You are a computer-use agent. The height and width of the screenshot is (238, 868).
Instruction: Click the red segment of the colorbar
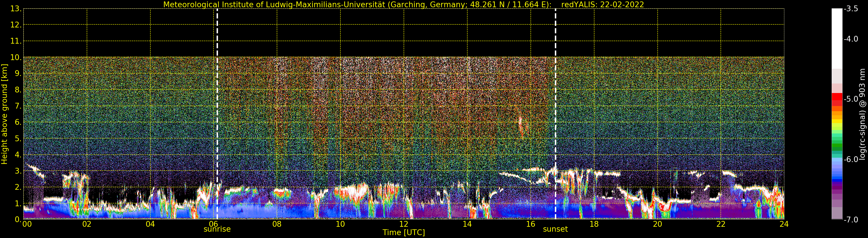click(837, 99)
